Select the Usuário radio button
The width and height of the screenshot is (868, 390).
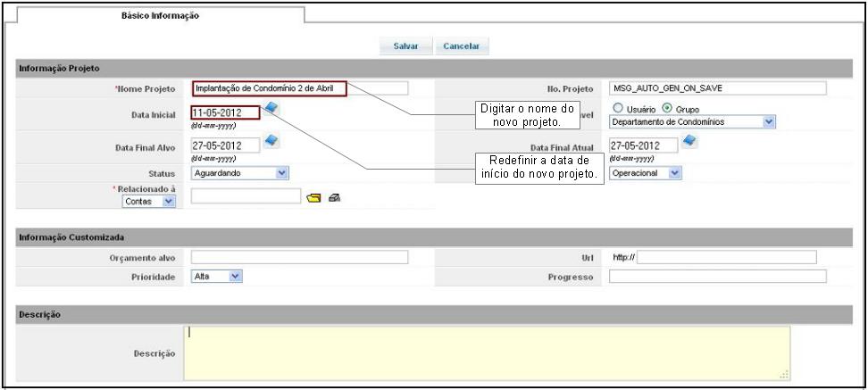click(x=618, y=108)
